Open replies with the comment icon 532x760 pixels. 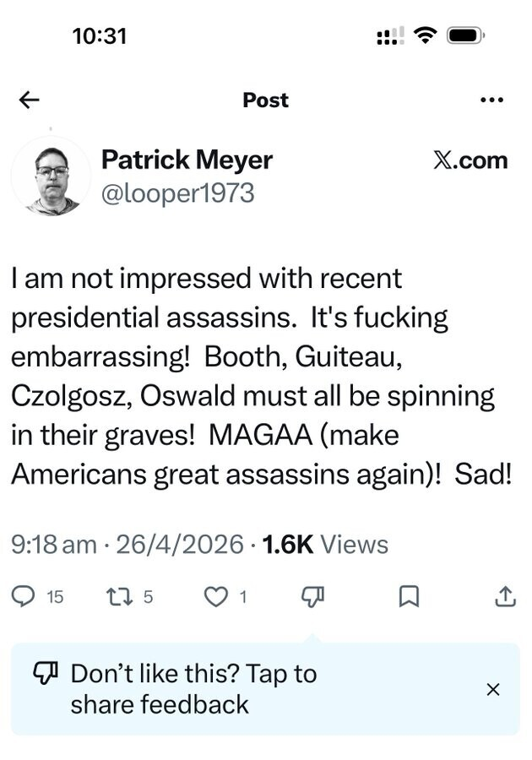pyautogui.click(x=23, y=597)
